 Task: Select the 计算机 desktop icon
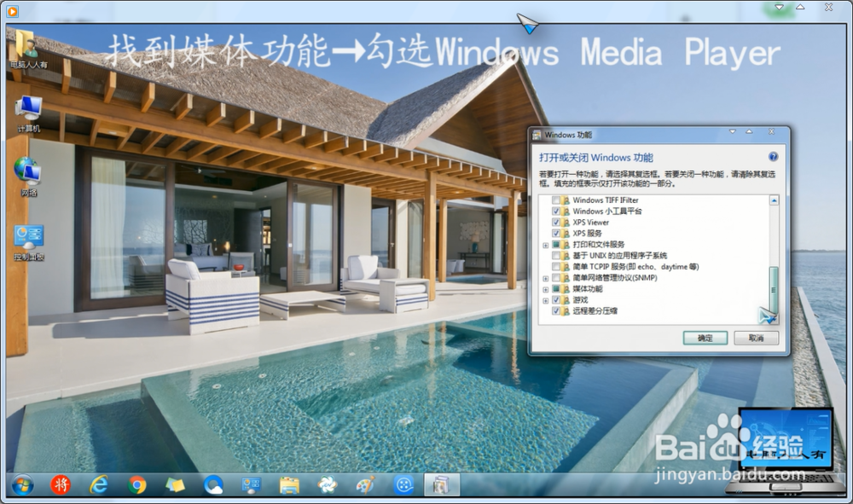[28, 113]
